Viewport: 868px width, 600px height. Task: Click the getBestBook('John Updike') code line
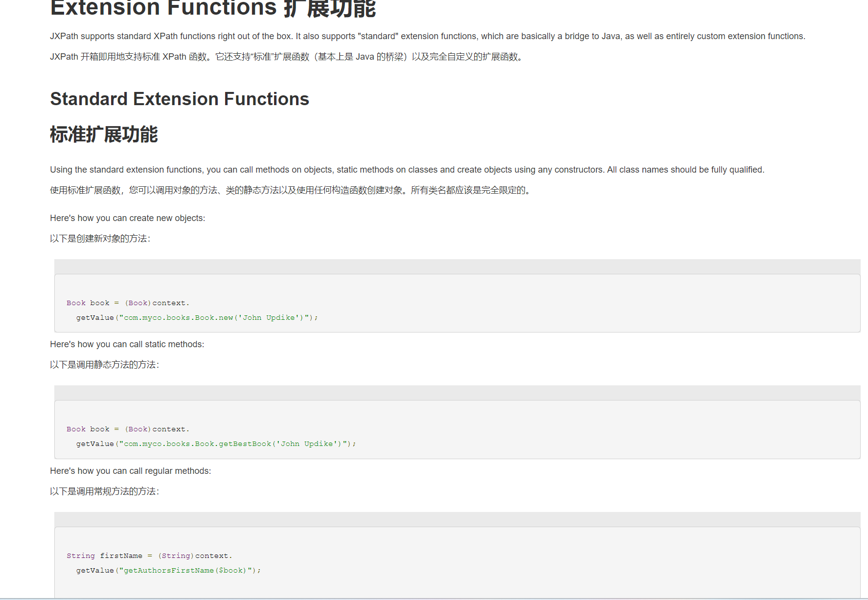216,444
